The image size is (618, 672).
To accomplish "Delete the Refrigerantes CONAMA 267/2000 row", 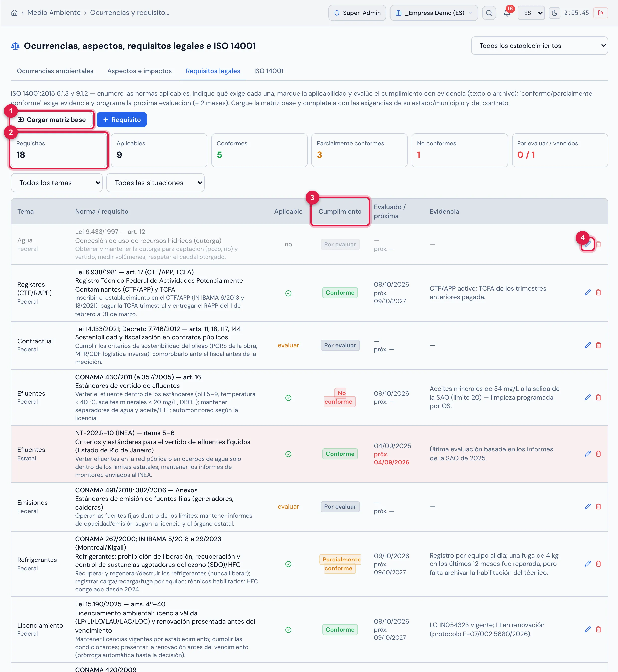I will point(598,564).
